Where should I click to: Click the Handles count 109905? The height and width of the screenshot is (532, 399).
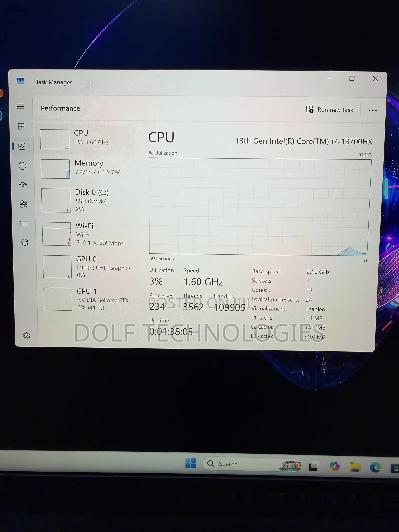(x=230, y=307)
